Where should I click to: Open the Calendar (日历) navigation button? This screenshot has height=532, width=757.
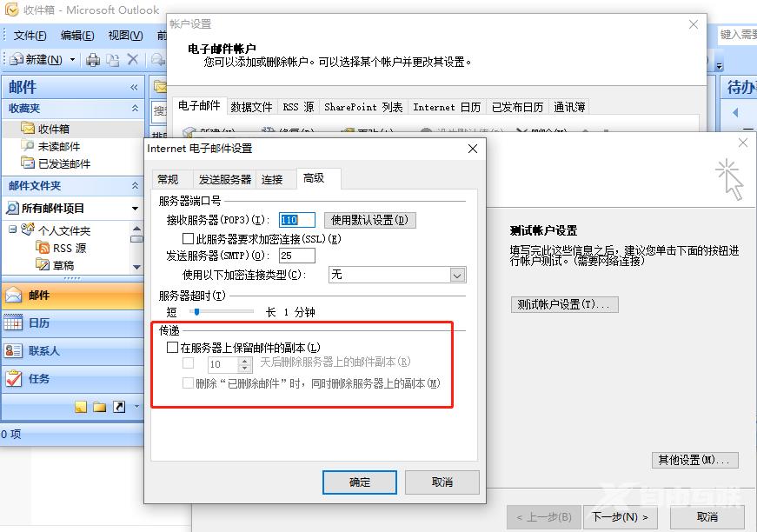[72, 323]
